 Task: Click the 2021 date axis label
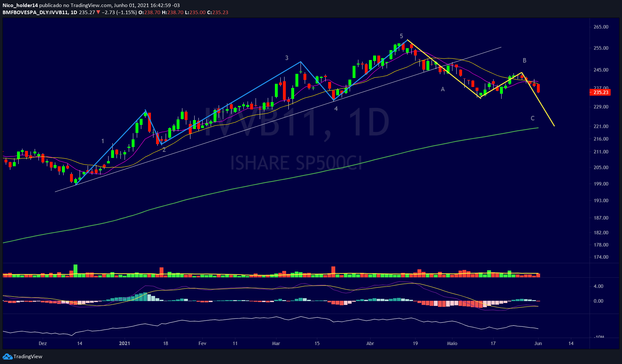tap(125, 343)
